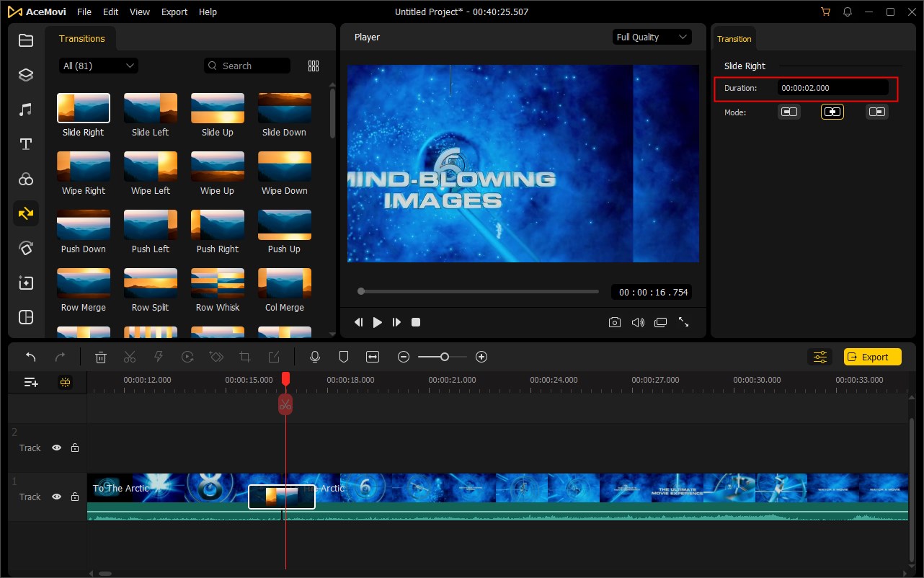
Task: Toggle the lock on Track 1
Action: pos(75,497)
